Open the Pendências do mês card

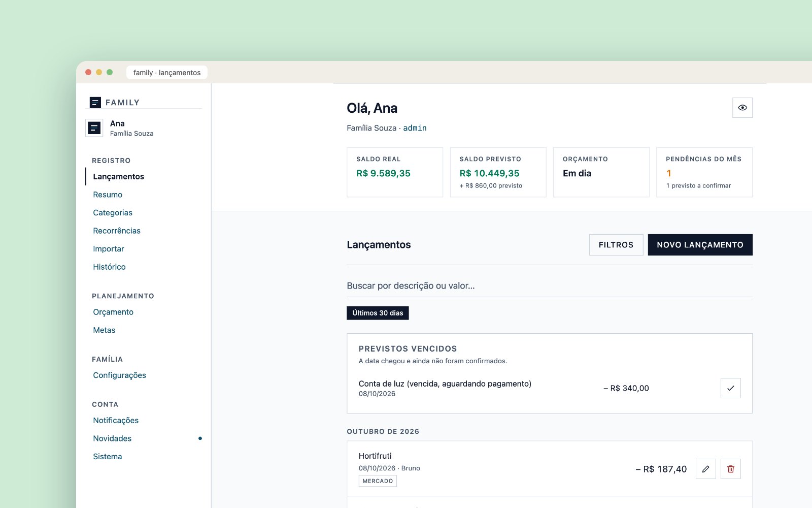[x=704, y=172]
